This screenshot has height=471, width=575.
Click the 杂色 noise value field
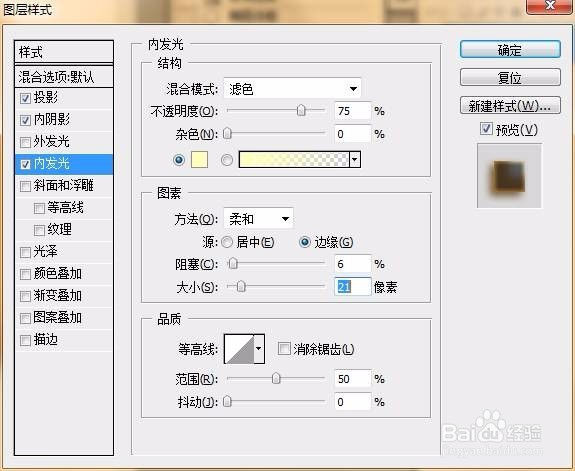(x=352, y=134)
